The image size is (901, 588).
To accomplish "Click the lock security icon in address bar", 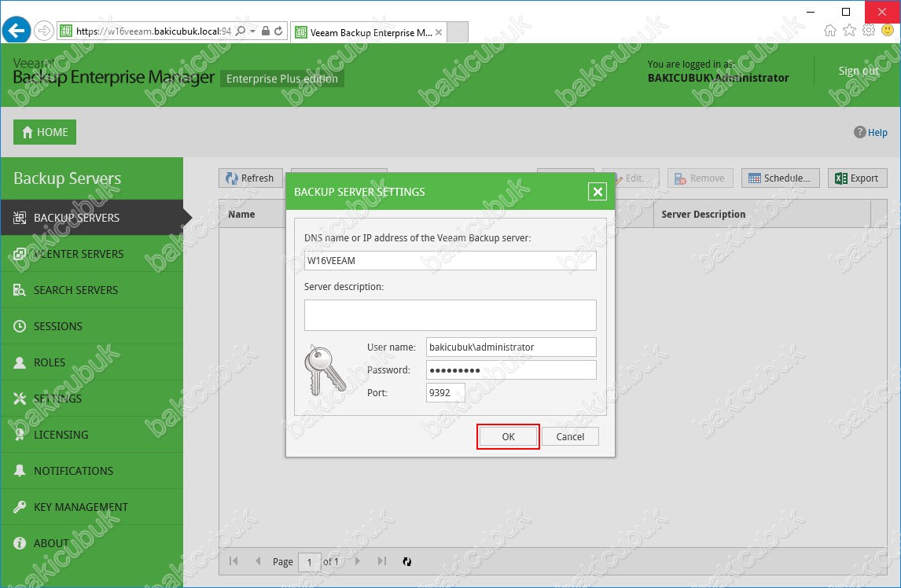I will (x=266, y=31).
